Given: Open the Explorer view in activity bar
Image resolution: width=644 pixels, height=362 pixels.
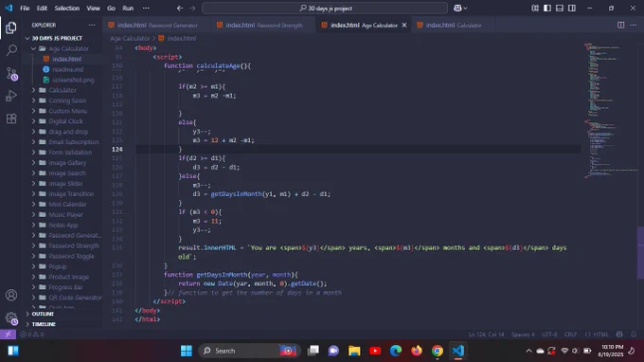Looking at the screenshot, I should 11,27.
